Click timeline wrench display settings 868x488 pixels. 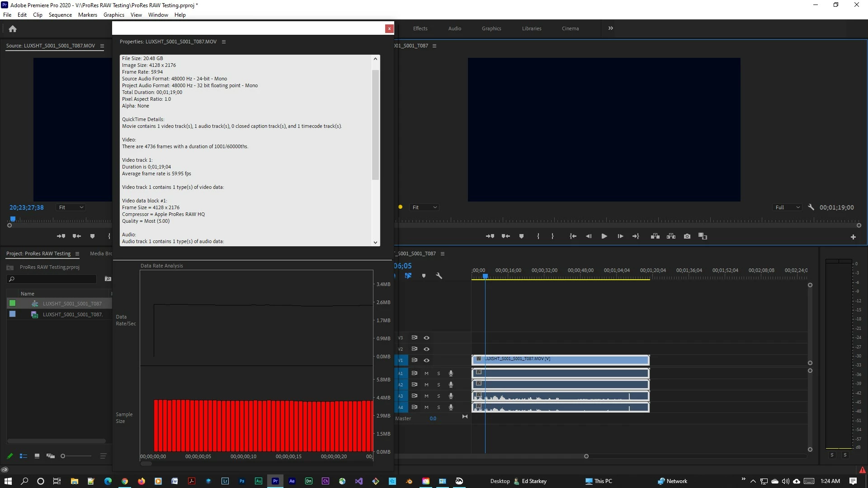pyautogui.click(x=439, y=276)
